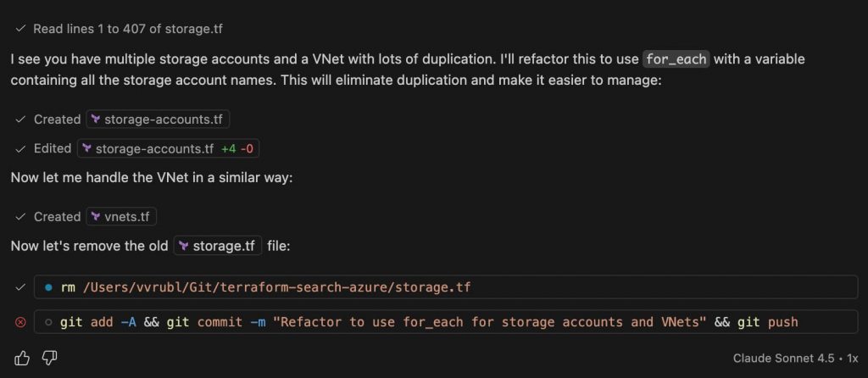Click the checkmark beside the rm command
The width and height of the screenshot is (868, 378).
click(21, 287)
